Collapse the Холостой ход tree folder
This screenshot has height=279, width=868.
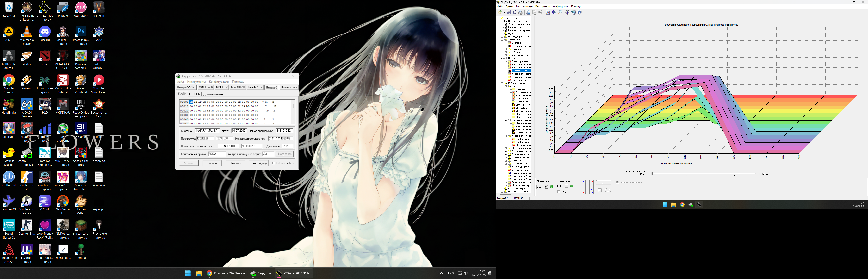pos(502,40)
